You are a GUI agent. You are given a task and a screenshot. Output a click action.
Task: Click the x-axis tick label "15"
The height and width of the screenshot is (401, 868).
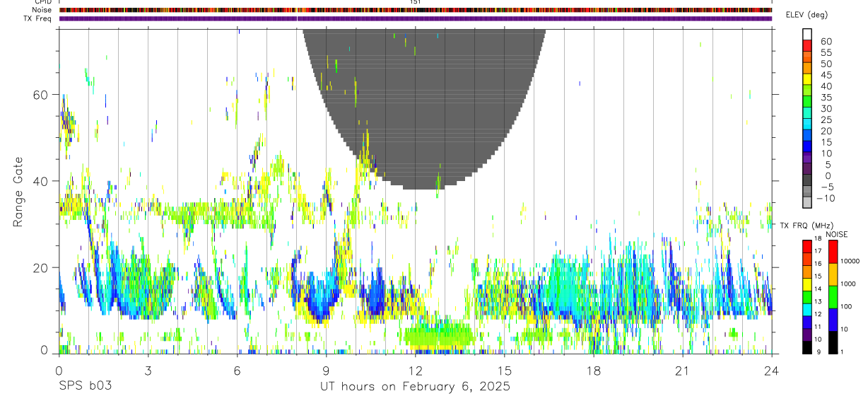point(504,371)
